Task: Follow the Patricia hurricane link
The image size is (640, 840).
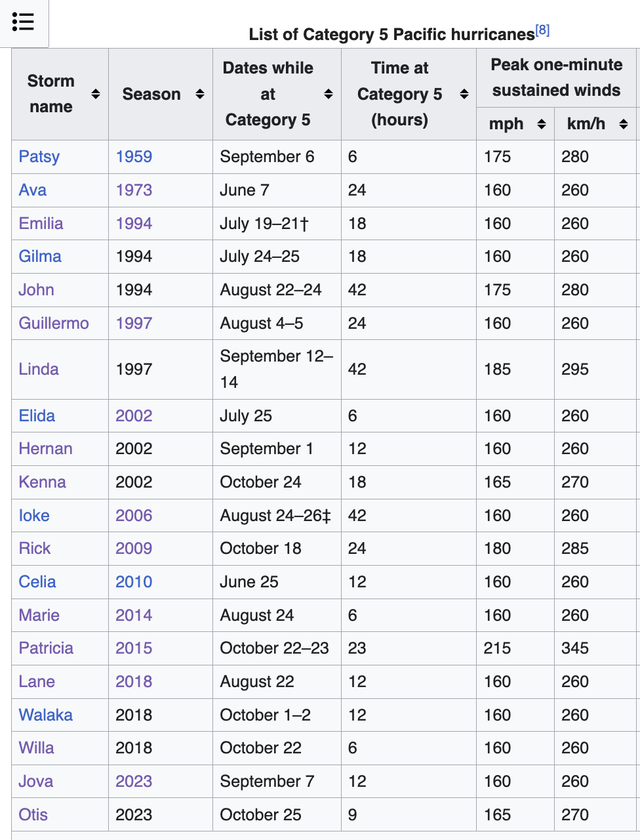Action: (46, 648)
